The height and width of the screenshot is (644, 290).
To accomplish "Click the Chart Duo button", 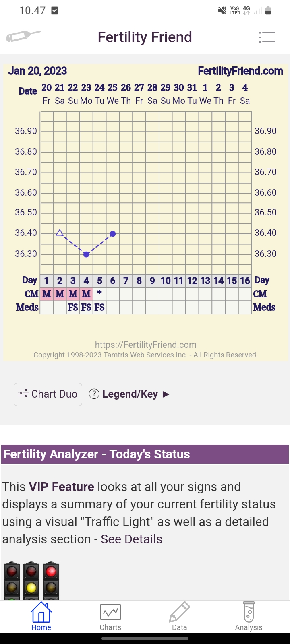I will point(48,394).
